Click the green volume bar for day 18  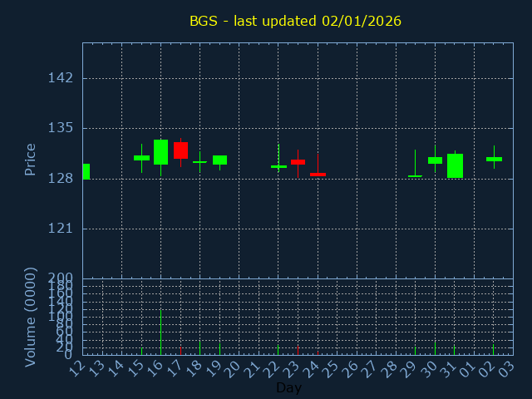click(x=199, y=347)
